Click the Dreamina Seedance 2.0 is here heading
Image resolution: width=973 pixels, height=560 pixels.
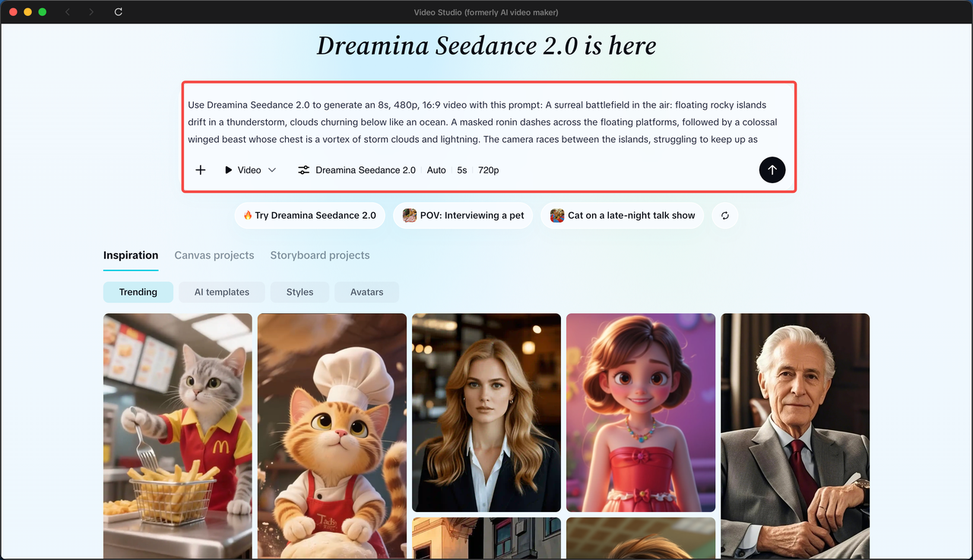[486, 46]
